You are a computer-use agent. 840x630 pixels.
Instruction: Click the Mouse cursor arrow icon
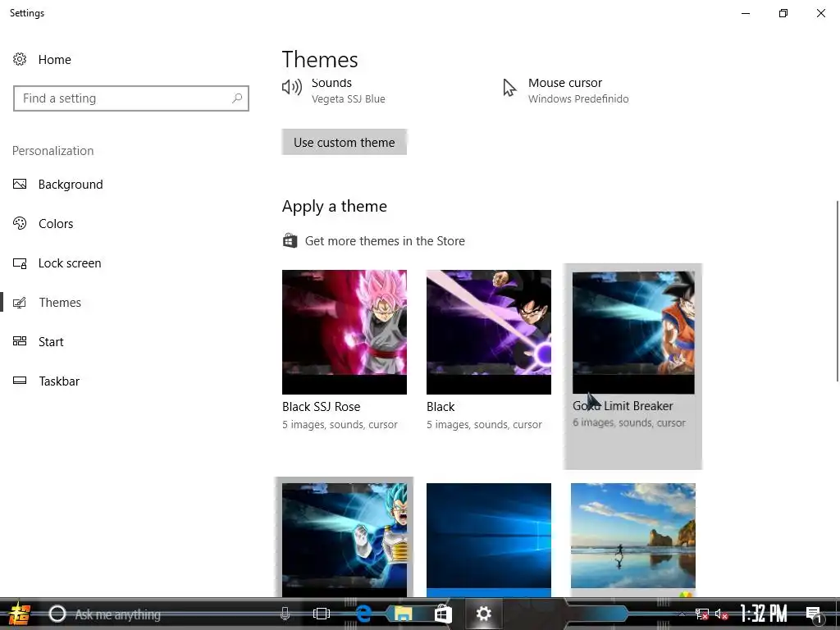tap(509, 88)
